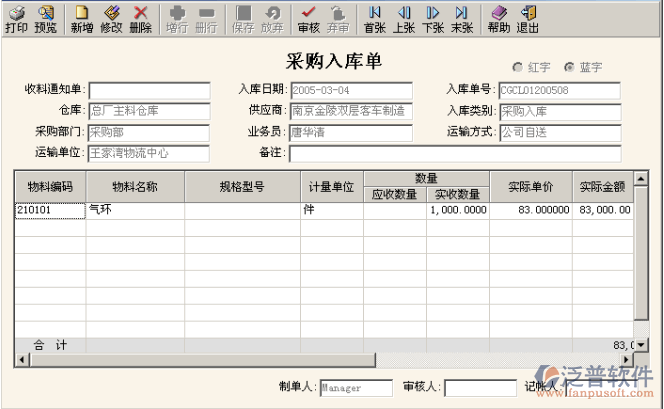Click the table's horizontal scrollbar
This screenshot has height=409, width=664.
(x=320, y=358)
